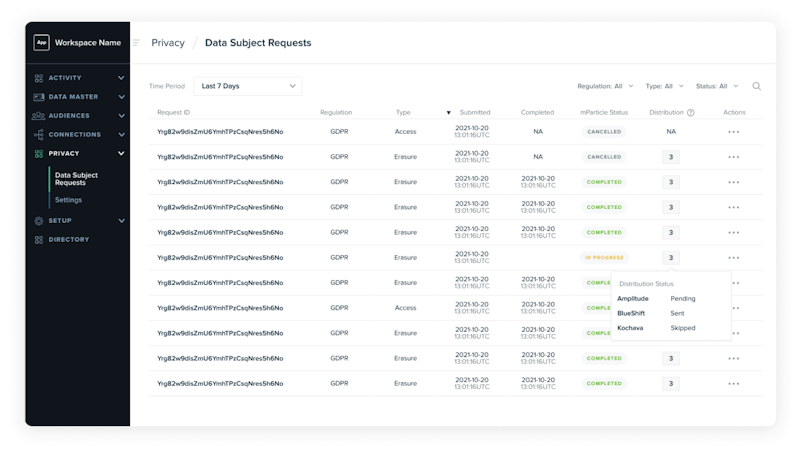The height and width of the screenshot is (449, 800).
Task: Click the Actions column header
Action: 734,113
